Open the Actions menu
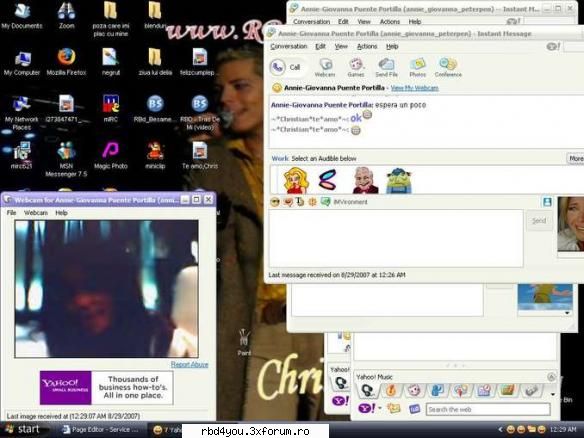Screen dimensions: 584x438 [x=367, y=46]
